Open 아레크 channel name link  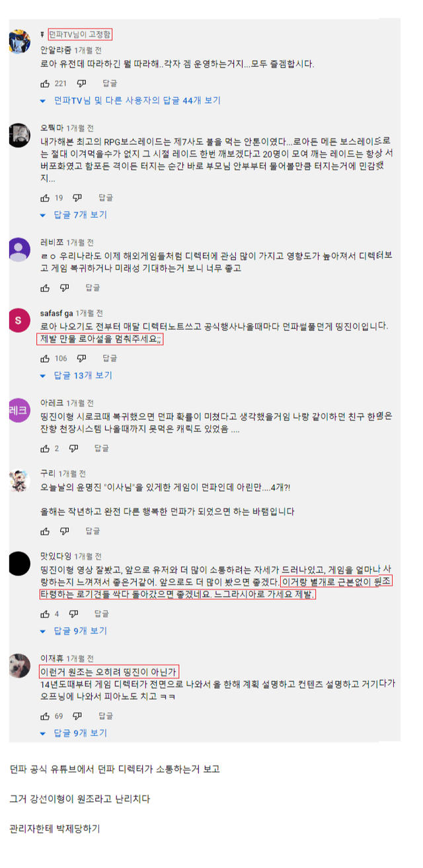(x=50, y=403)
